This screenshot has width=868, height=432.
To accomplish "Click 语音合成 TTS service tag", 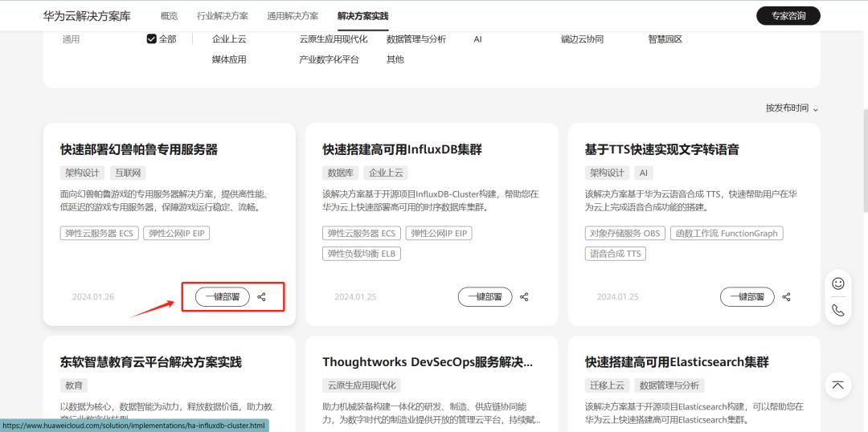I will tap(616, 254).
